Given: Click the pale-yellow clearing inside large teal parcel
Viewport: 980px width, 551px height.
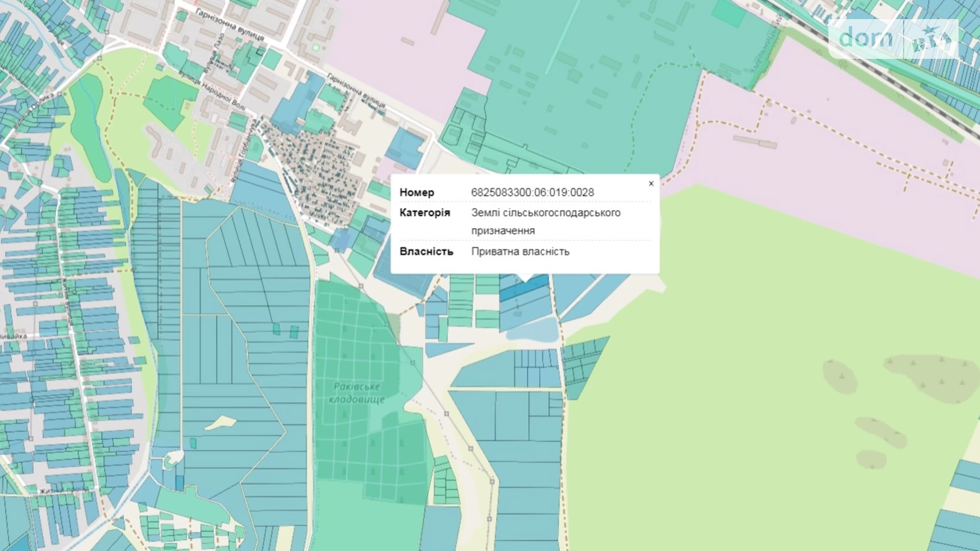Looking at the screenshot, I should (x=220, y=422).
